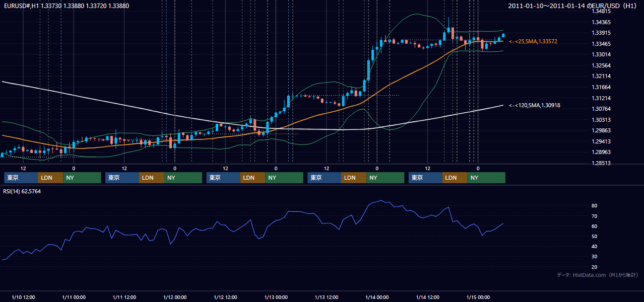Click the '1/13 12:00' date label
This screenshot has width=644, height=302.
[x=327, y=297]
